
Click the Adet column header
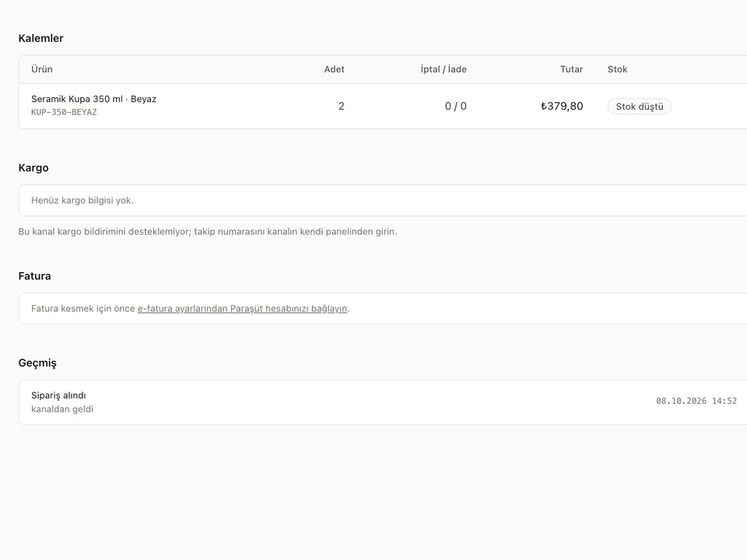[x=334, y=69]
